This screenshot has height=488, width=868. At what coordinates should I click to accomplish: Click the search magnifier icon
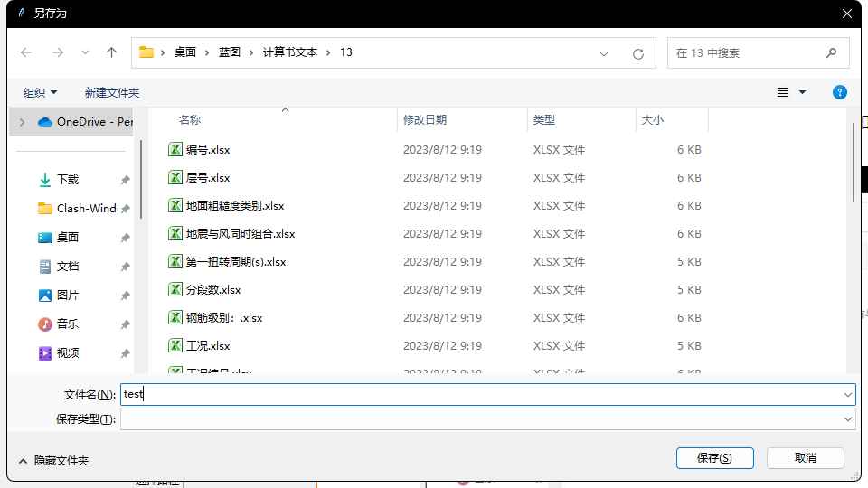[831, 53]
